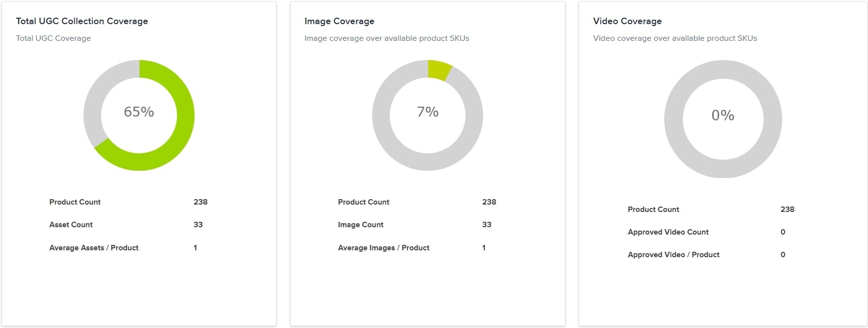Click Product Count label in Image Coverage card

[x=363, y=202]
